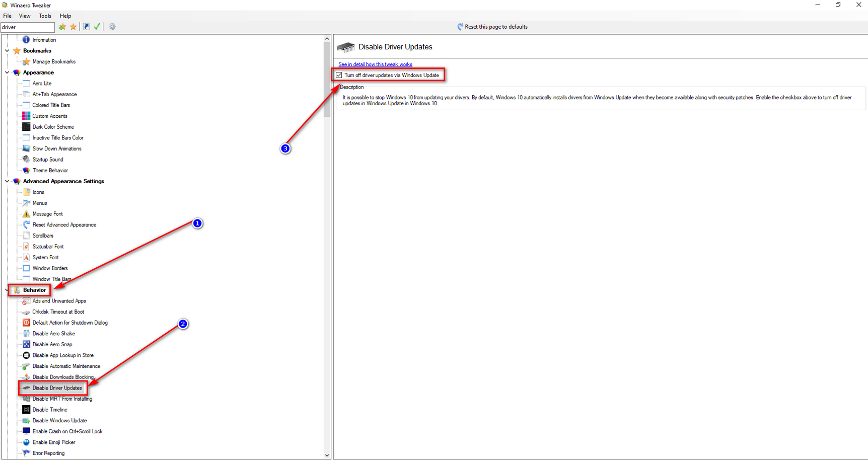The image size is (868, 460).
Task: Select the Dark Color Scheme icon
Action: pos(26,127)
